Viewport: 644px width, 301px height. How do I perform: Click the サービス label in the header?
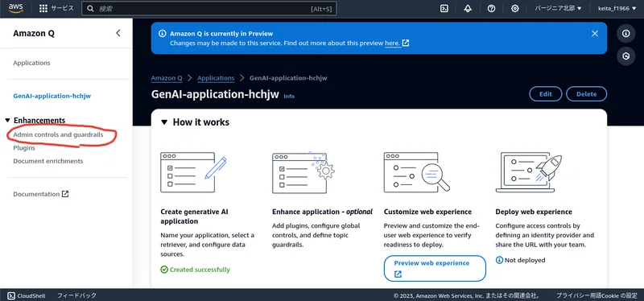pyautogui.click(x=63, y=9)
